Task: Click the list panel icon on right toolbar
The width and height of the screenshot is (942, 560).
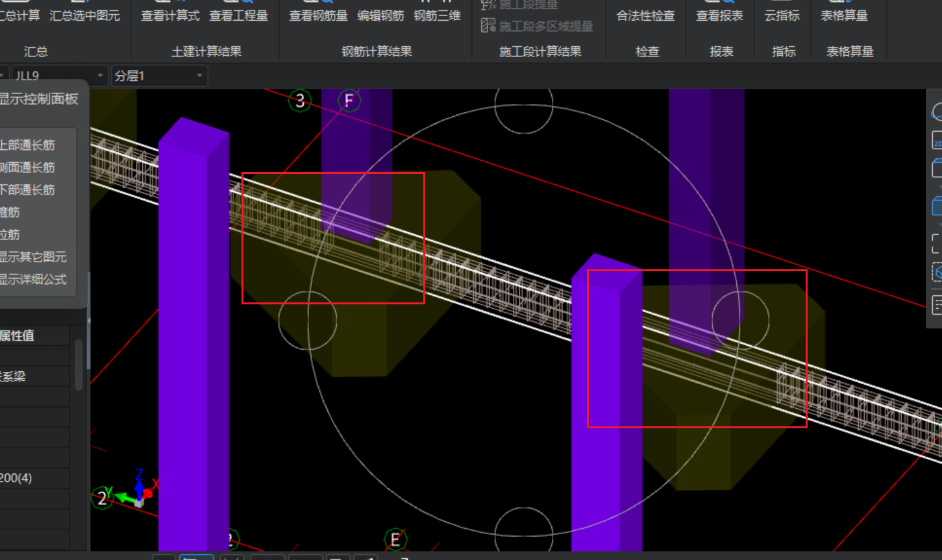Action: (x=937, y=304)
